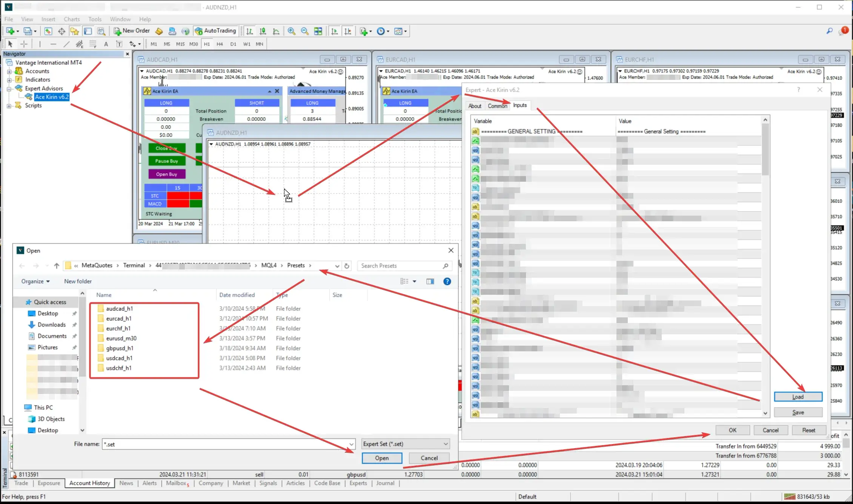Viewport: 853px width, 504px height.
Task: Select the vertical line tool
Action: point(40,44)
